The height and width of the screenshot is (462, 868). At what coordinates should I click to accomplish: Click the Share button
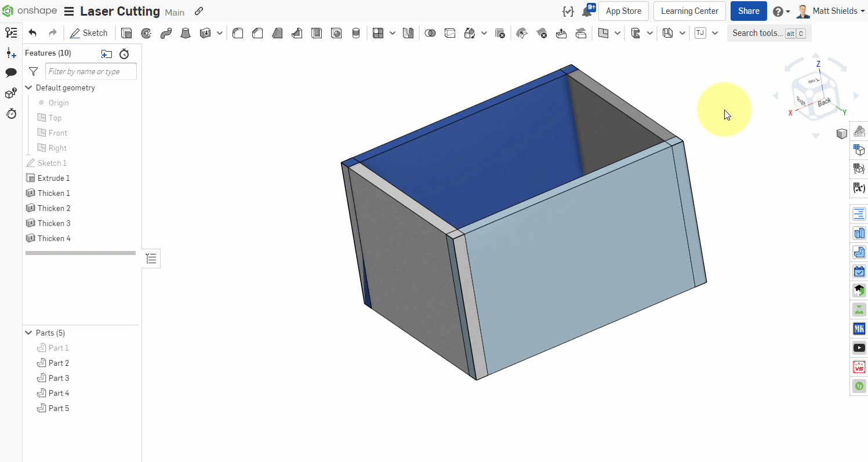click(748, 11)
